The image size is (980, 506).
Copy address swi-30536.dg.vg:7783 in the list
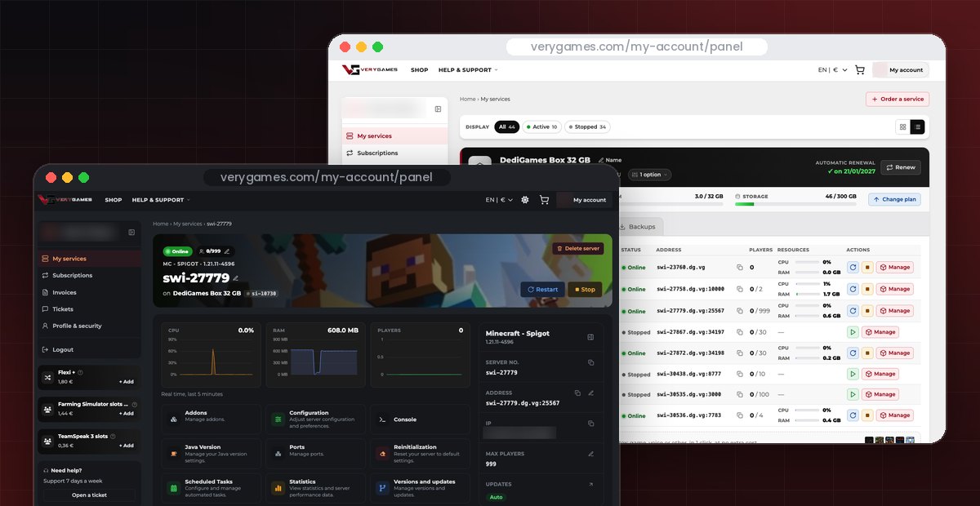[x=740, y=415]
